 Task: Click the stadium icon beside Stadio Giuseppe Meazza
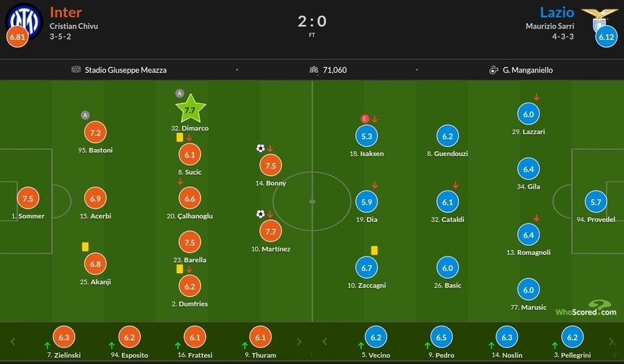76,70
